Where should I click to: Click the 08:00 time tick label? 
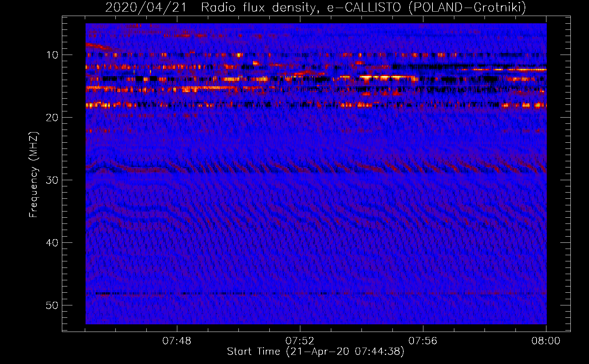(x=546, y=341)
